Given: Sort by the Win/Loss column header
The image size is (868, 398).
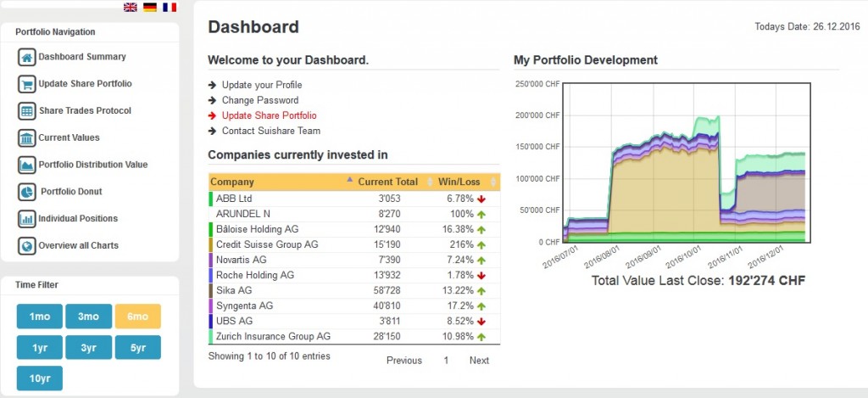Looking at the screenshot, I should (459, 182).
